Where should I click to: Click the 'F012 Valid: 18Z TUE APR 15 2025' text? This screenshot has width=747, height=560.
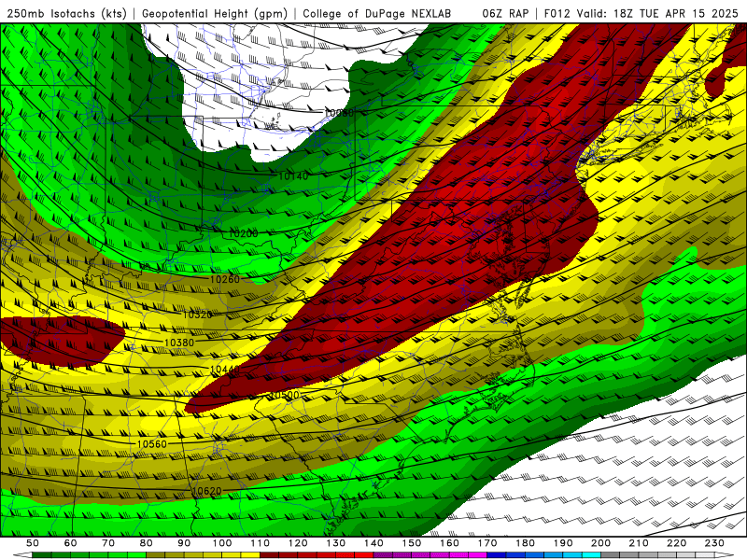click(x=641, y=13)
